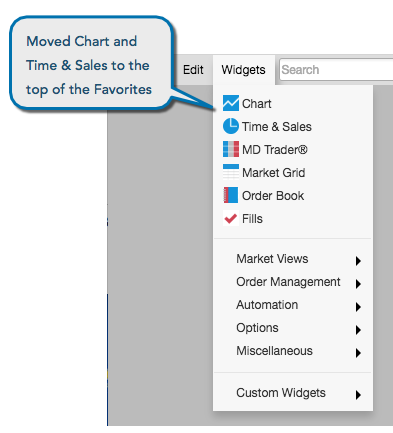Viewport: 393px width, 433px height.
Task: Open the Widgets menu
Action: pyautogui.click(x=243, y=70)
